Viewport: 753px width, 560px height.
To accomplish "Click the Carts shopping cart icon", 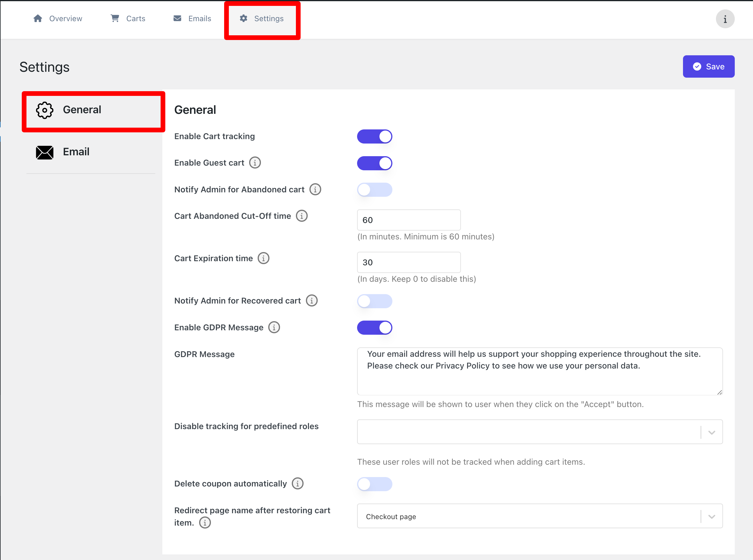I will 114,18.
